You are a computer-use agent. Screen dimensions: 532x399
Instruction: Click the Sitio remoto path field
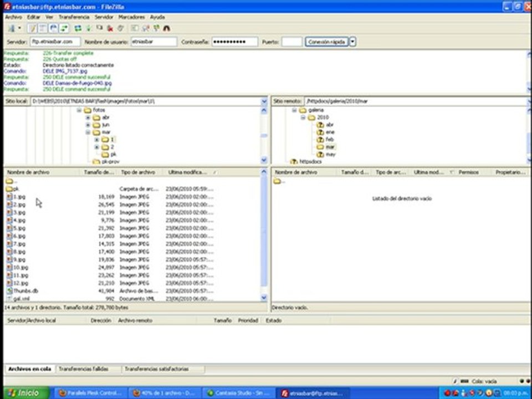(x=417, y=101)
